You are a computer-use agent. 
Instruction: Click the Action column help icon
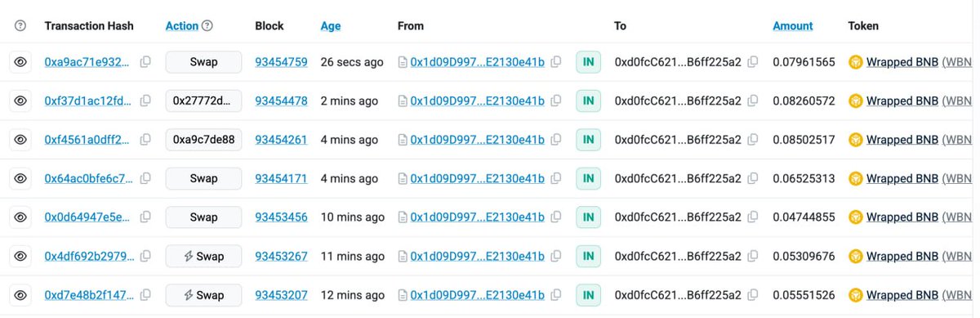pos(207,26)
